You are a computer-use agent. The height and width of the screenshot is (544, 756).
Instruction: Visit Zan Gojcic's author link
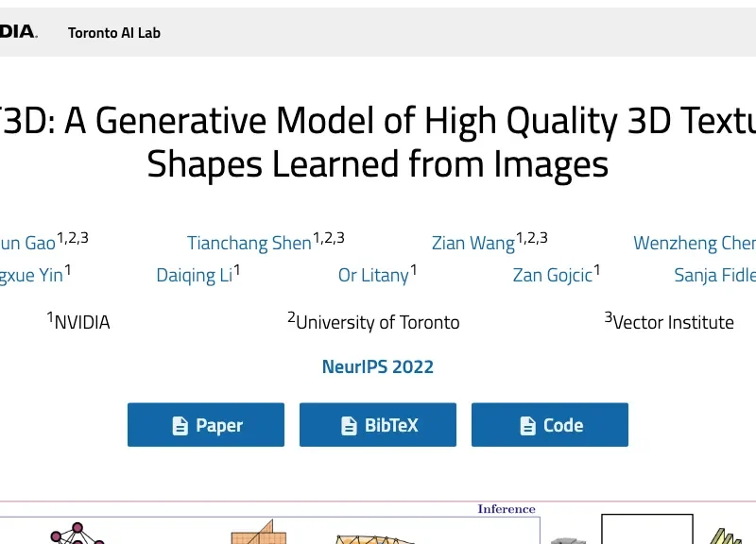click(x=552, y=276)
